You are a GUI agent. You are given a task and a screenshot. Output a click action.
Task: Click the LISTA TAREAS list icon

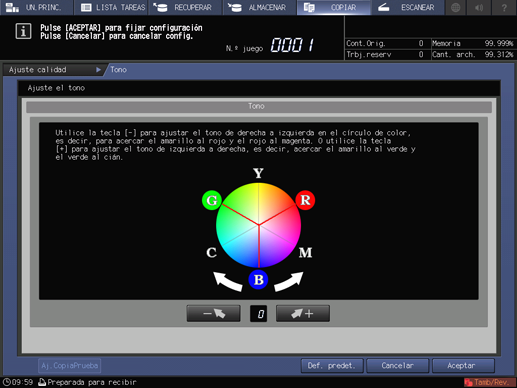point(86,7)
